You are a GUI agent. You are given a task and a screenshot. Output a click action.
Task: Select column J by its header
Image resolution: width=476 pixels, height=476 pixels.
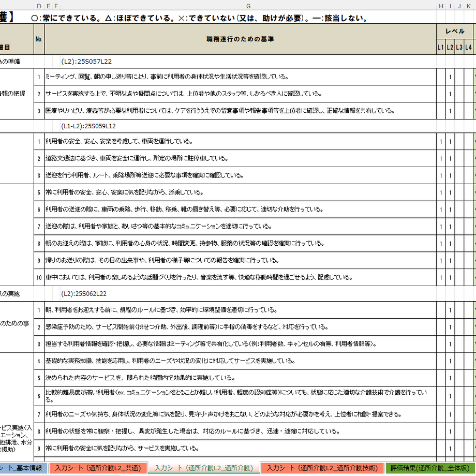pos(459,6)
